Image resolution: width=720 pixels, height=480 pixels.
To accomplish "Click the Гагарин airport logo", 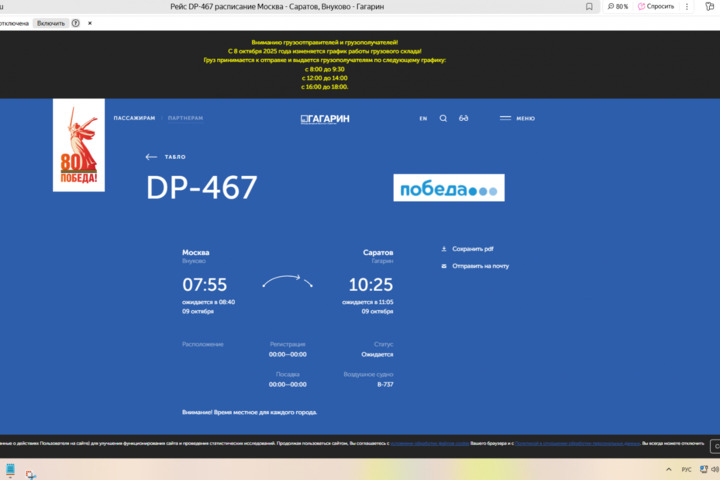I will pos(325,118).
